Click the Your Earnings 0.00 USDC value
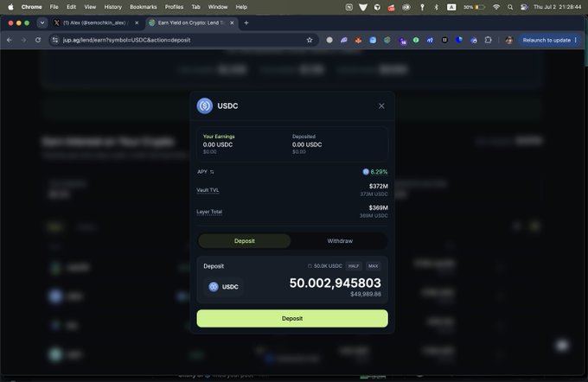Image resolution: width=588 pixels, height=382 pixels. coord(218,144)
